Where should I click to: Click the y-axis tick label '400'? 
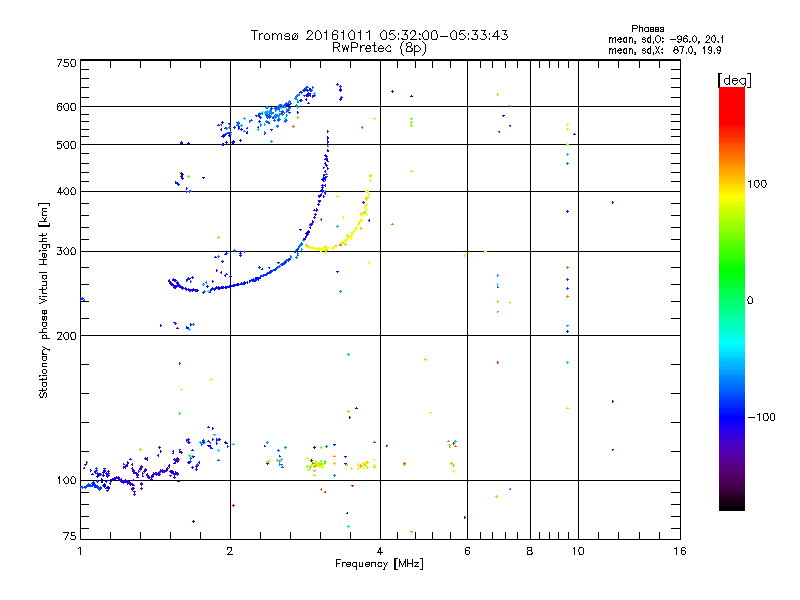point(66,192)
